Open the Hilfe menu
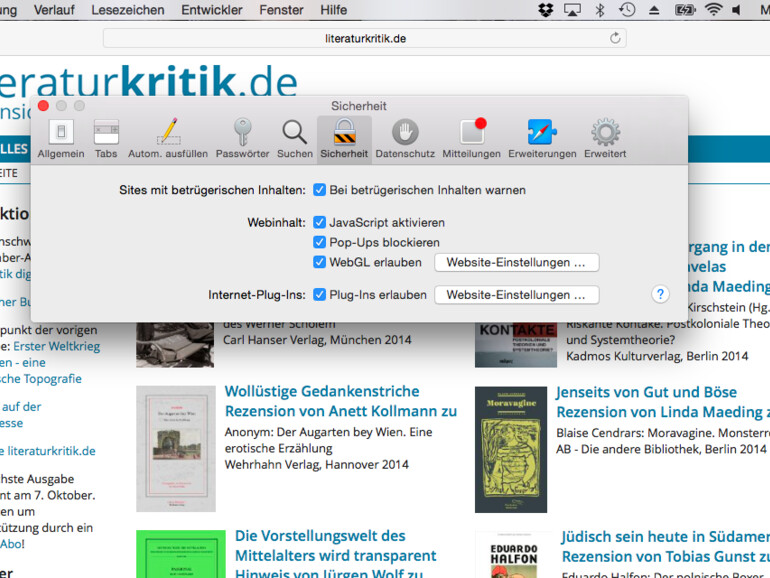Image resolution: width=770 pixels, height=578 pixels. click(333, 10)
